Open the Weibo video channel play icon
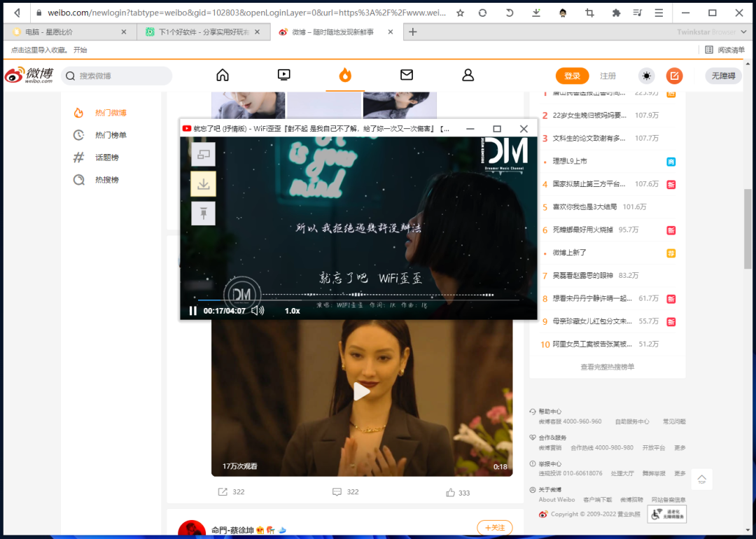 coord(283,73)
